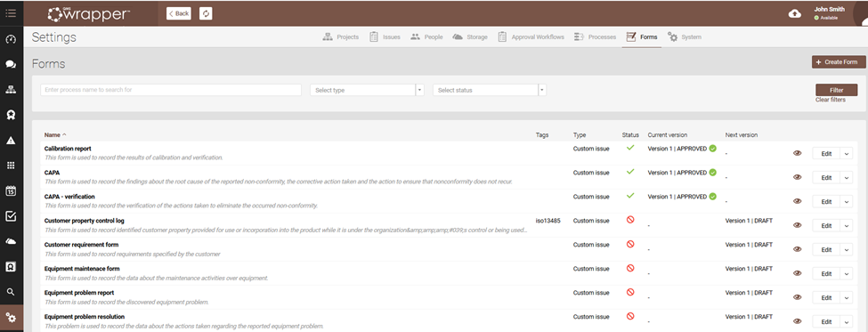Screen dimensions: 868x332
Task: Click the process name search field
Action: (x=171, y=90)
